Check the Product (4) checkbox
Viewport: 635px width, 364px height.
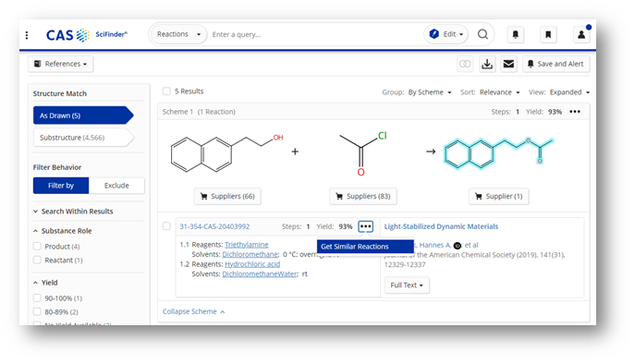[37, 246]
